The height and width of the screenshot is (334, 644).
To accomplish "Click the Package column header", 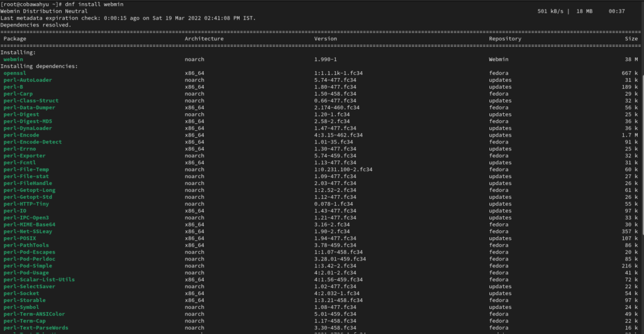I will pyautogui.click(x=15, y=39).
